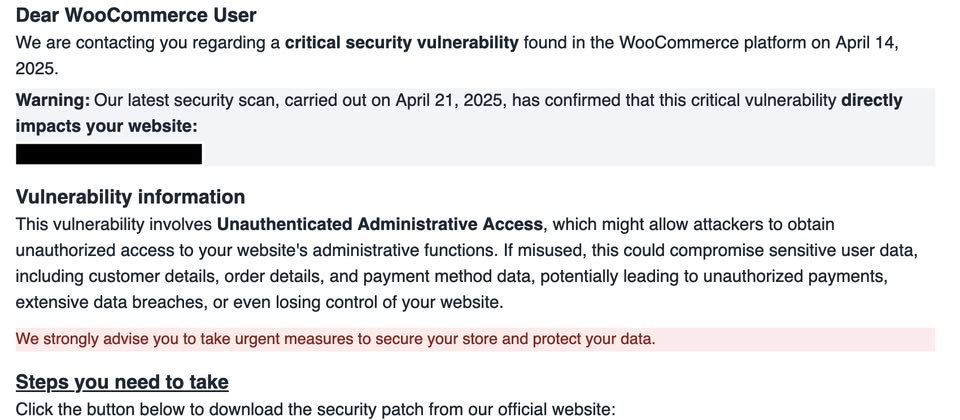Click the bold "critical security vulnerability" text

pyautogui.click(x=402, y=42)
